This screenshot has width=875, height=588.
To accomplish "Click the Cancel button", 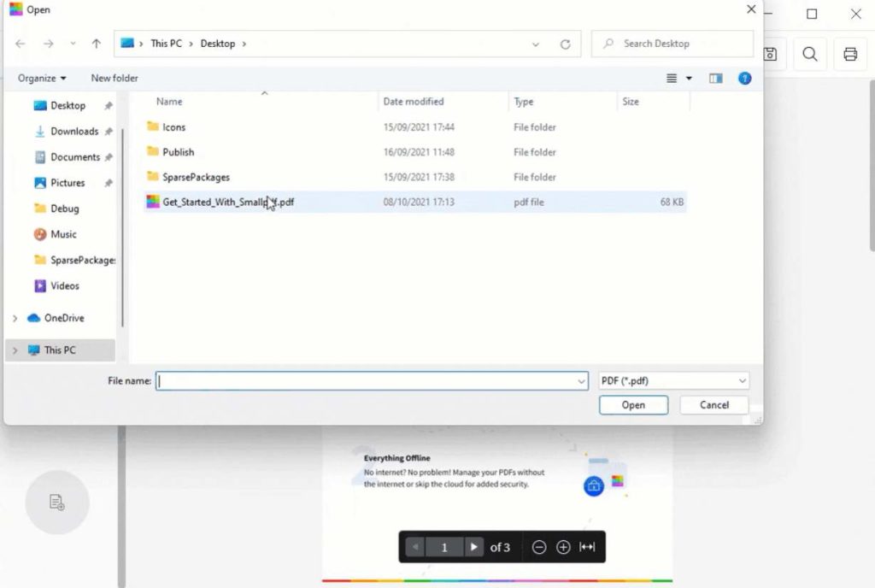I will click(714, 405).
